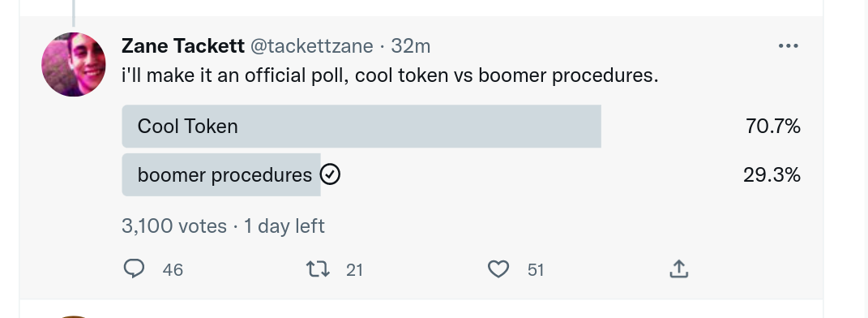
Task: Open the @tackettzane handle link
Action: [x=312, y=46]
